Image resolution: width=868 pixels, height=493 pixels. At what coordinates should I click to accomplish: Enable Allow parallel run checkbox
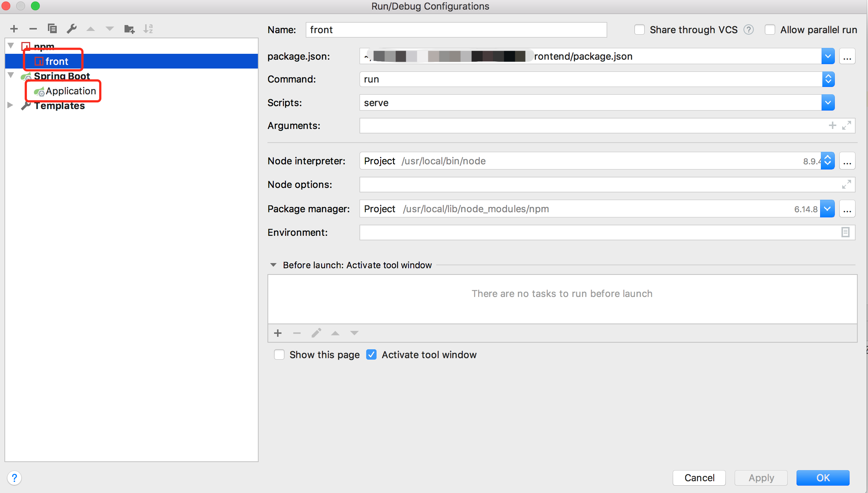(770, 30)
